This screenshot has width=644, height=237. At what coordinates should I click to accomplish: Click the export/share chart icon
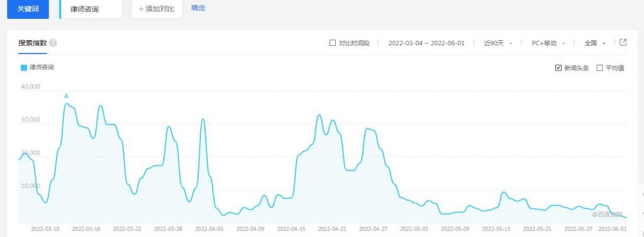(x=623, y=42)
